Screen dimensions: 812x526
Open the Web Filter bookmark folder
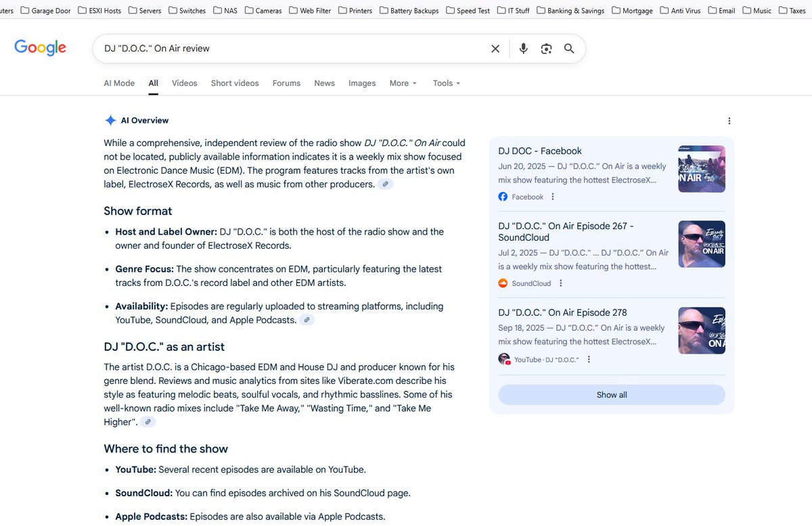click(311, 11)
